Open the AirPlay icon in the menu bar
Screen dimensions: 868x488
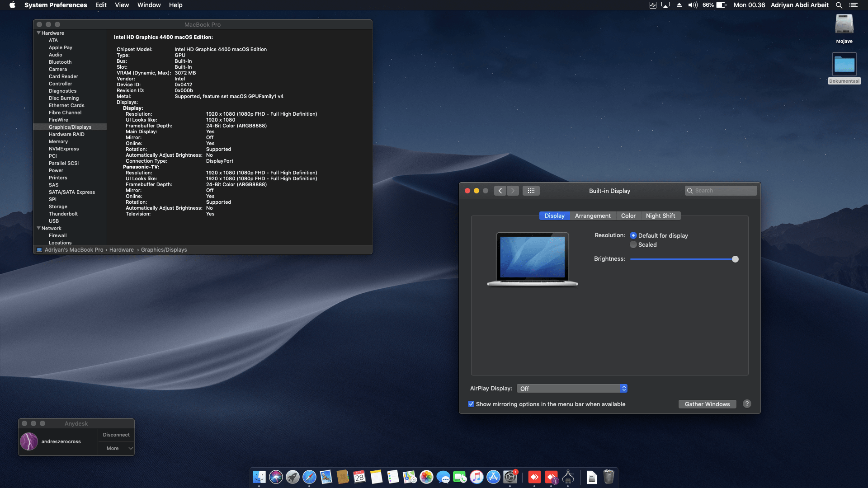[665, 5]
